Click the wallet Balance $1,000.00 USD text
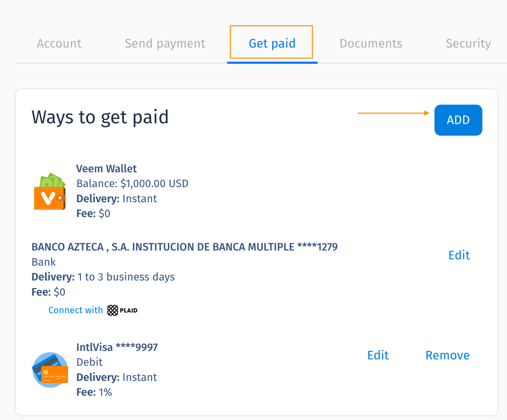Screen dimensions: 507x420 (x=132, y=184)
